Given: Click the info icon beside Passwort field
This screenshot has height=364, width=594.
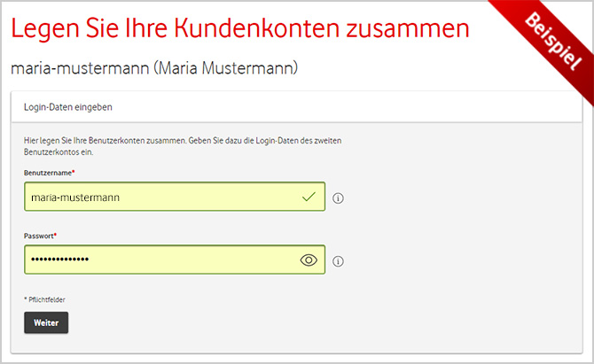Looking at the screenshot, I should point(338,261).
